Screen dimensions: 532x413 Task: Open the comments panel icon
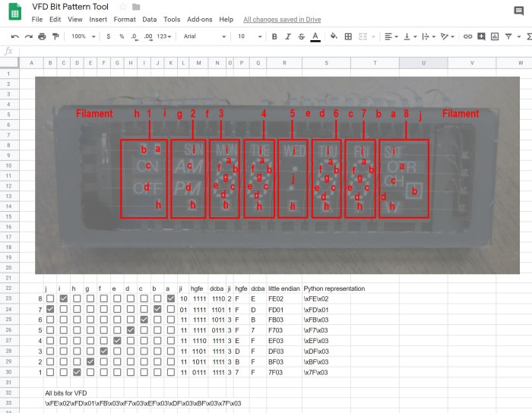(x=518, y=11)
